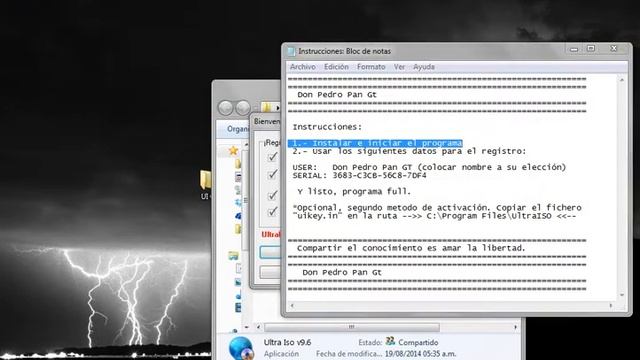
Task: Click the 'Estado:' label in the details pane
Action: click(370, 342)
